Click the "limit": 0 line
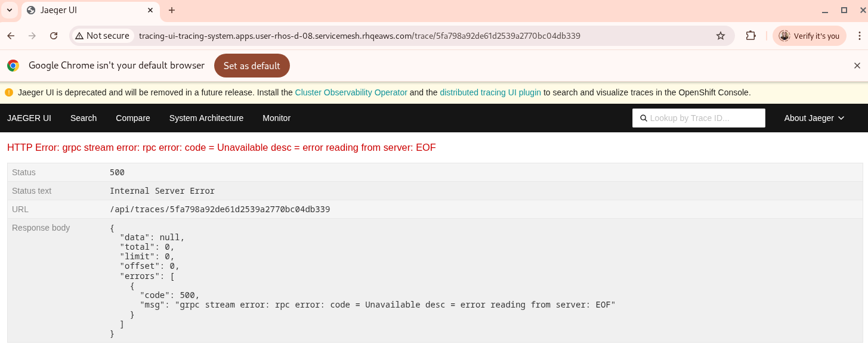 point(147,256)
